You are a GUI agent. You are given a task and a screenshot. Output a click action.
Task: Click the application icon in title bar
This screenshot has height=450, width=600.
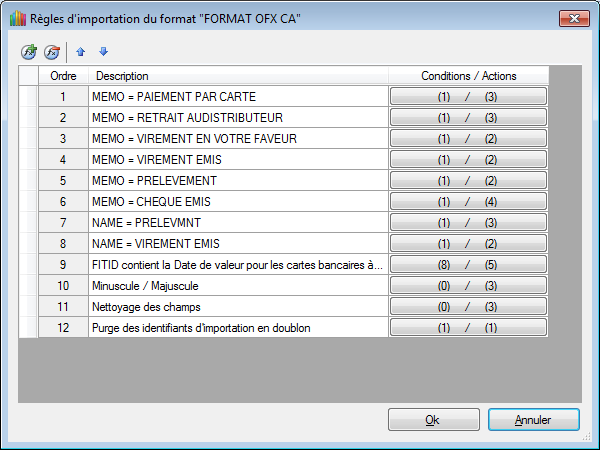[x=18, y=19]
